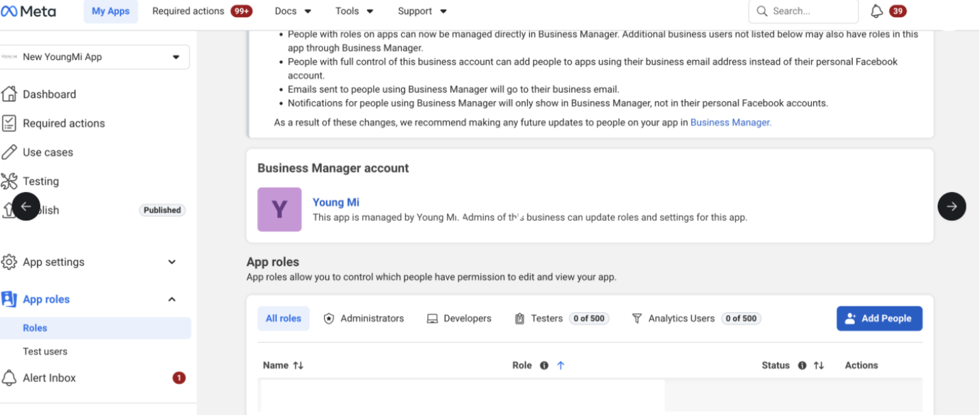This screenshot has width=980, height=418.
Task: Click the Role column info icon
Action: click(544, 365)
